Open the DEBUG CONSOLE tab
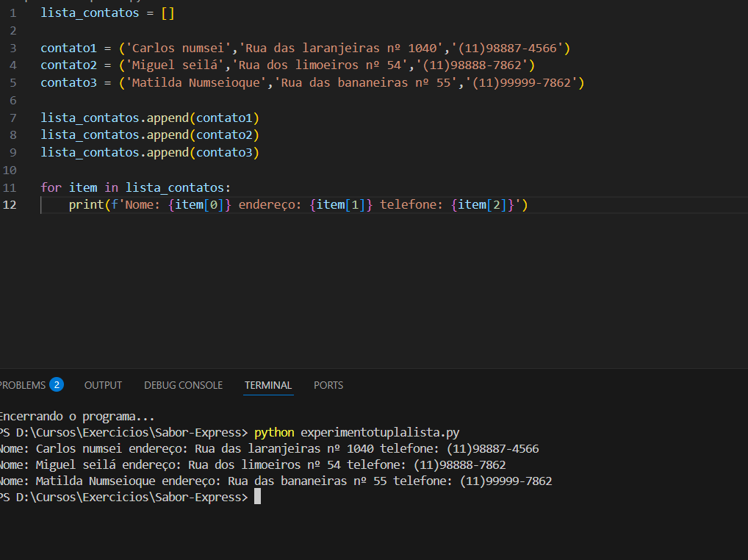This screenshot has width=748, height=560. pyautogui.click(x=183, y=385)
